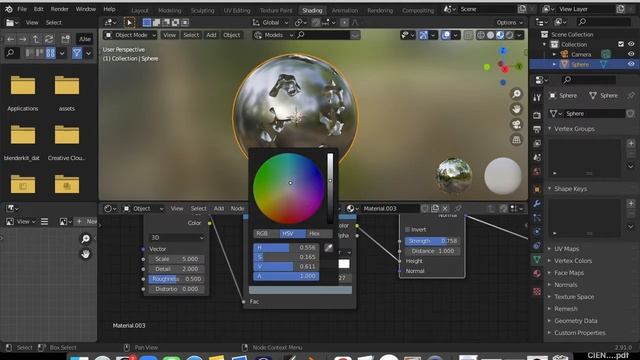Open Object Data green triangle tab
The height and width of the screenshot is (360, 640).
pyautogui.click(x=537, y=259)
